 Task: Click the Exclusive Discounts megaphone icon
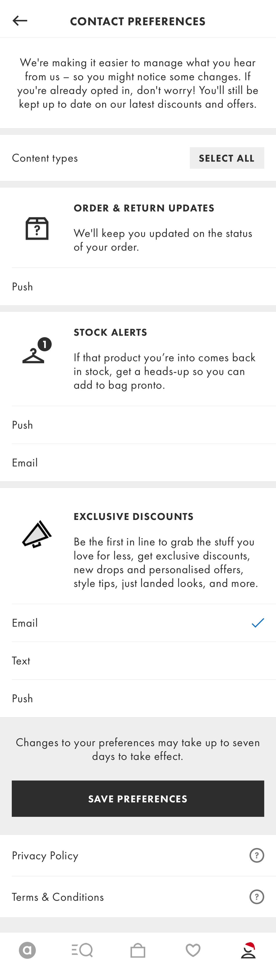pos(36,534)
